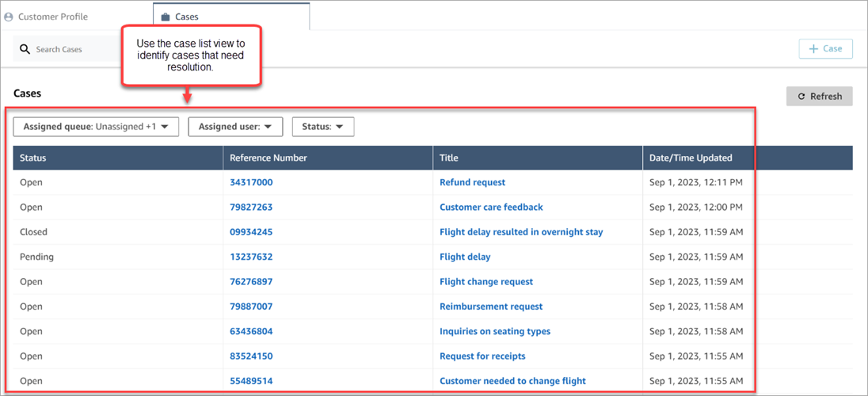Image resolution: width=868 pixels, height=396 pixels.
Task: Click the Customer Profile person icon
Action: coord(9,17)
